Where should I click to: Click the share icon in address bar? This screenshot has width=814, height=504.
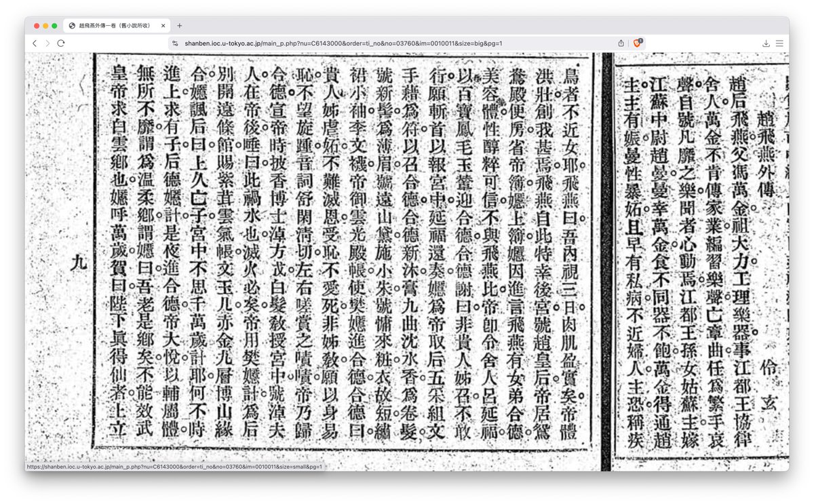pyautogui.click(x=621, y=43)
